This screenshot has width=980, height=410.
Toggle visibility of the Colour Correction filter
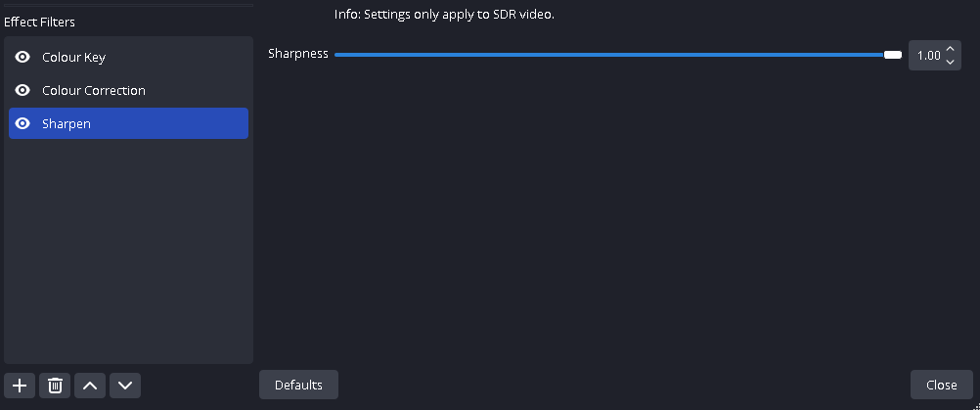tap(22, 90)
